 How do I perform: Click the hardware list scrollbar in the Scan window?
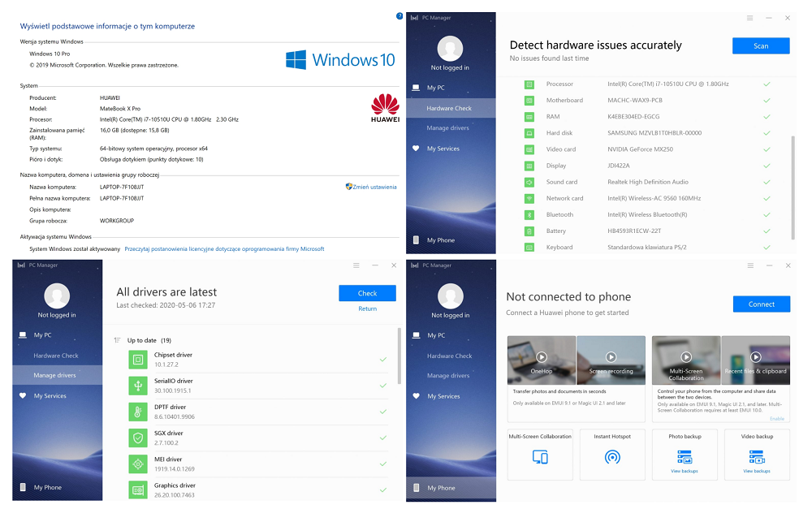793,188
